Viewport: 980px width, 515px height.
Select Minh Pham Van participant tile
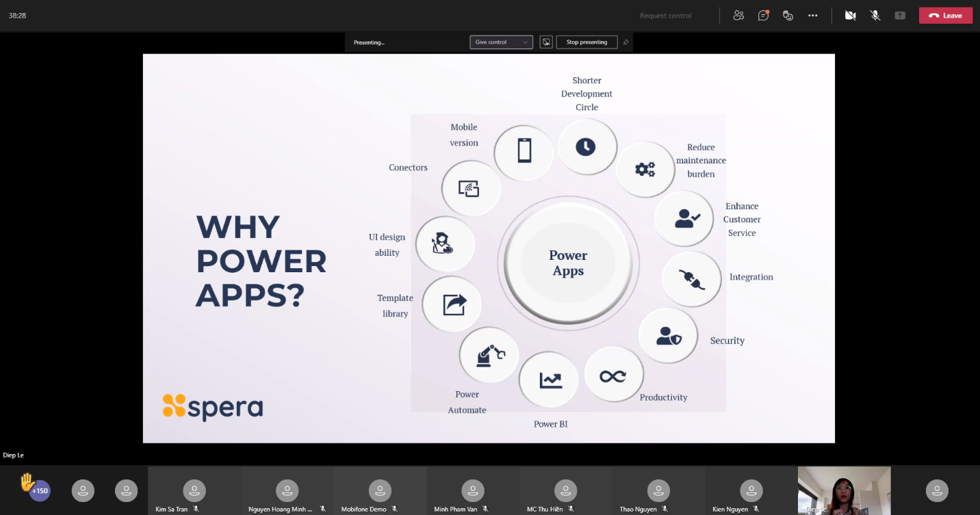click(472, 490)
